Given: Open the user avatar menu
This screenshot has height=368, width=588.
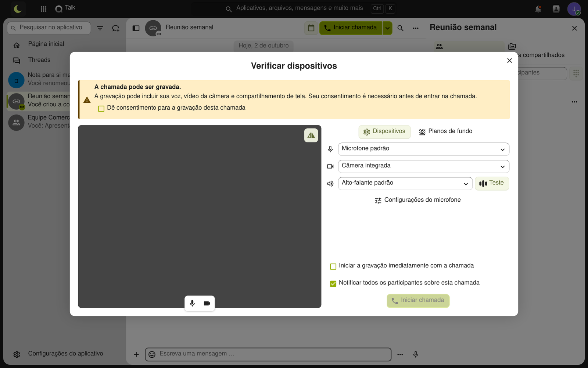Looking at the screenshot, I should coord(574,9).
